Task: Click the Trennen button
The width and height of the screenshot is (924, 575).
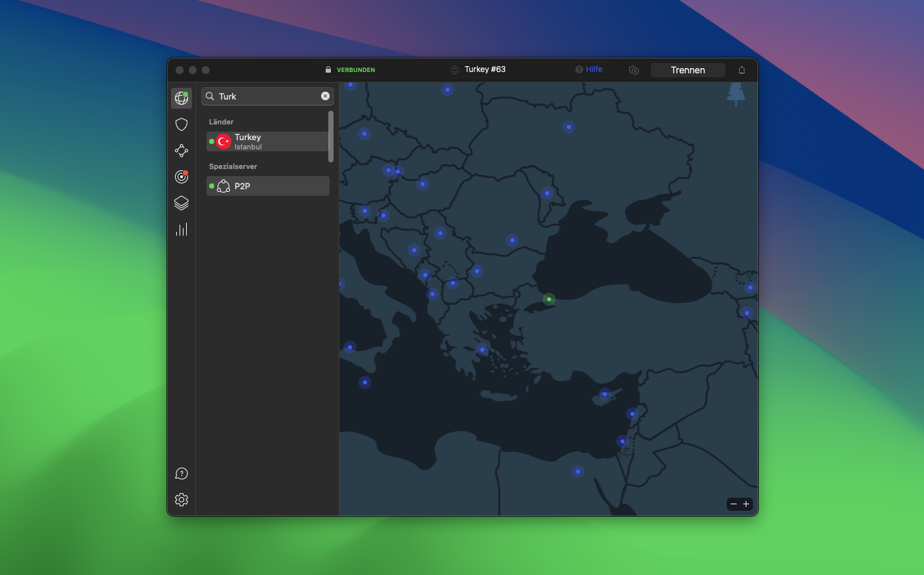Action: point(688,70)
